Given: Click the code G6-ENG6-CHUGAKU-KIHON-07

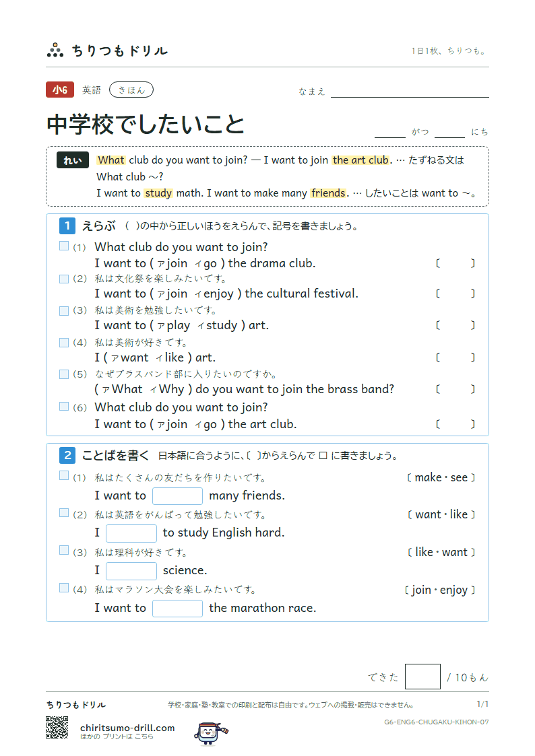Looking at the screenshot, I should pos(437,722).
